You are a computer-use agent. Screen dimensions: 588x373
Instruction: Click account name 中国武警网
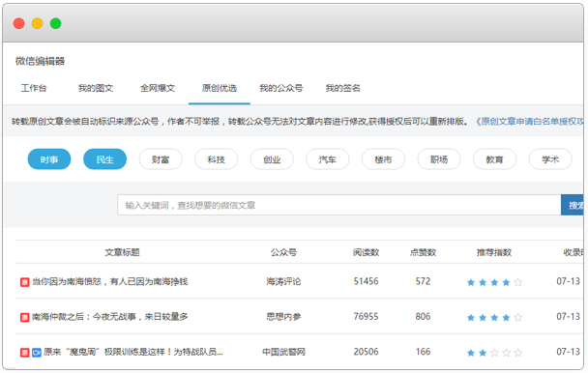point(283,352)
